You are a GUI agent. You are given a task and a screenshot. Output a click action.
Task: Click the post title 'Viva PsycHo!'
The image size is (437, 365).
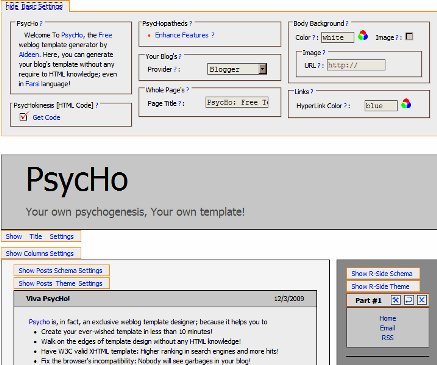[x=48, y=299]
